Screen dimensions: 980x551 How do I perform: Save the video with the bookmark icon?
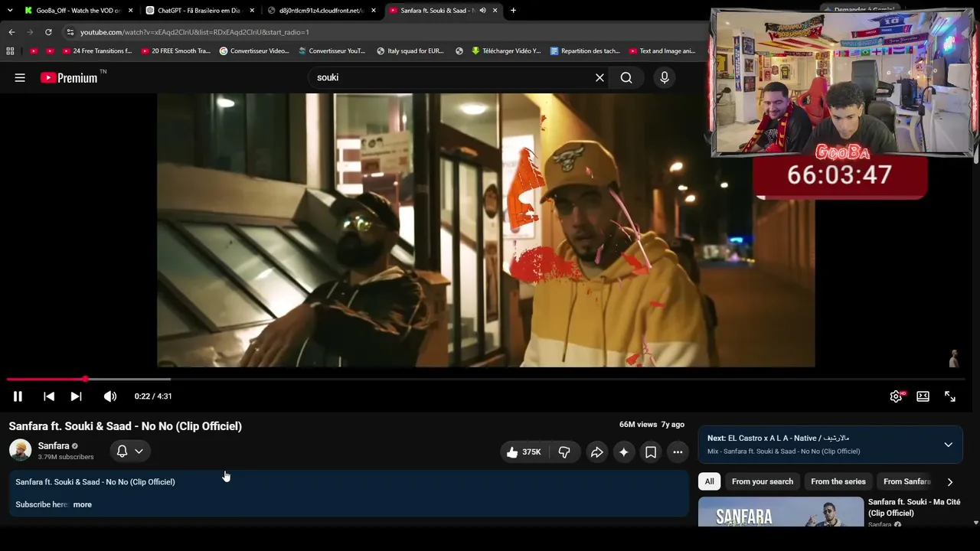pyautogui.click(x=651, y=452)
